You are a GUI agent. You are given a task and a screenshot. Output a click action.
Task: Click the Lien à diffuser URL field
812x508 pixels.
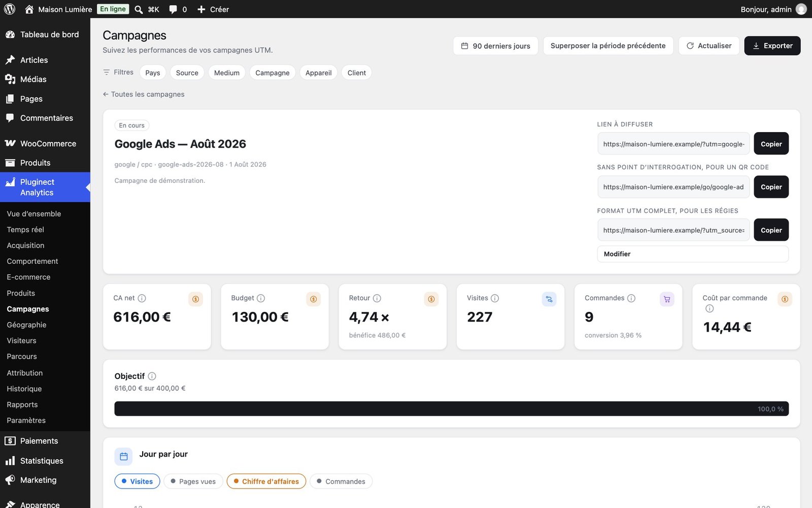(x=673, y=144)
